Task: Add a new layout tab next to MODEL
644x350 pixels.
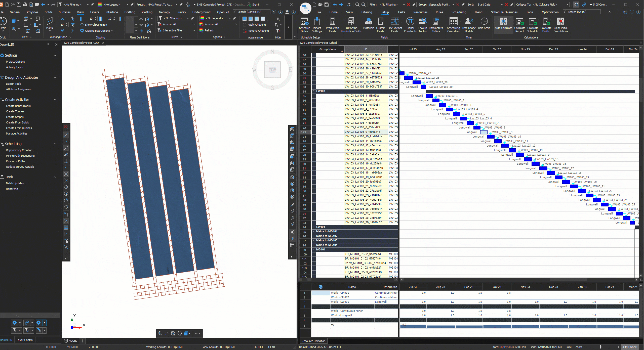Action: point(82,341)
